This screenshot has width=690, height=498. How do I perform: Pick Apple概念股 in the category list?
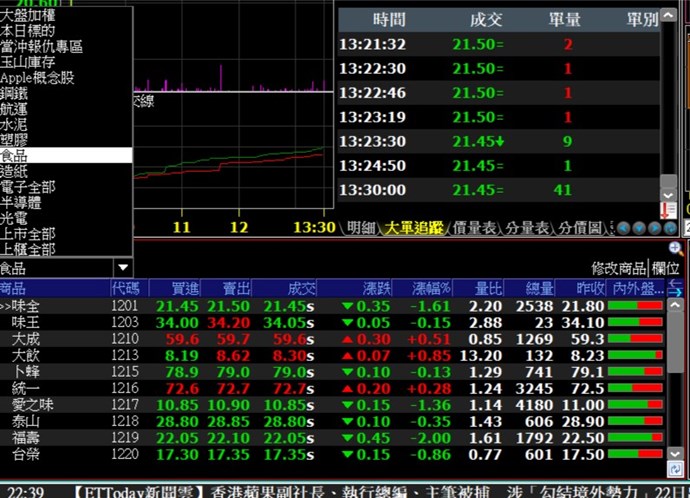[37, 78]
